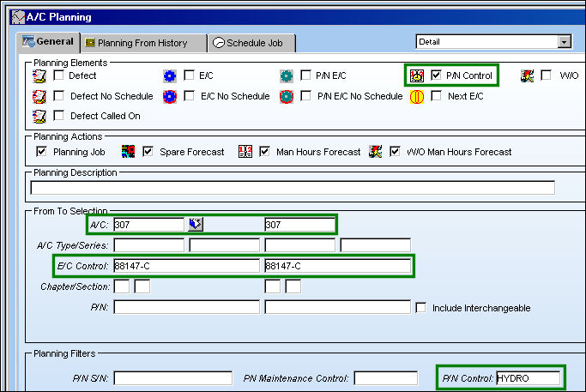Click the Defect planning element icon
This screenshot has height=392, width=586.
pos(39,75)
